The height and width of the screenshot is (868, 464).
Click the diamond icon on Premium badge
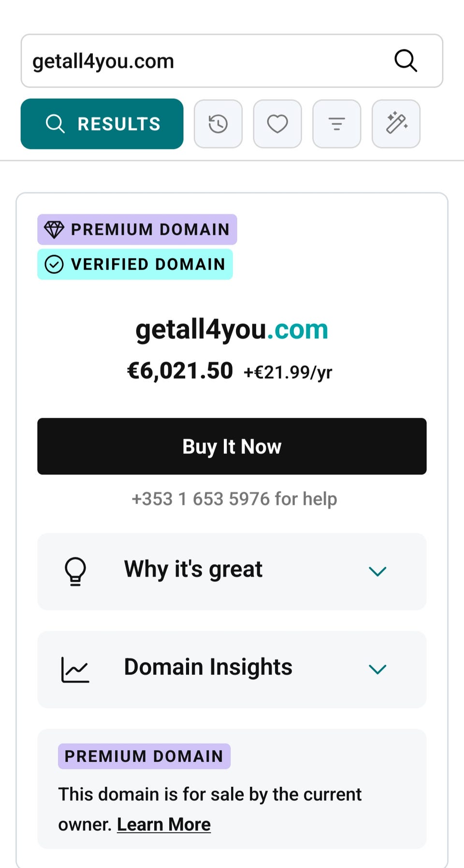54,229
